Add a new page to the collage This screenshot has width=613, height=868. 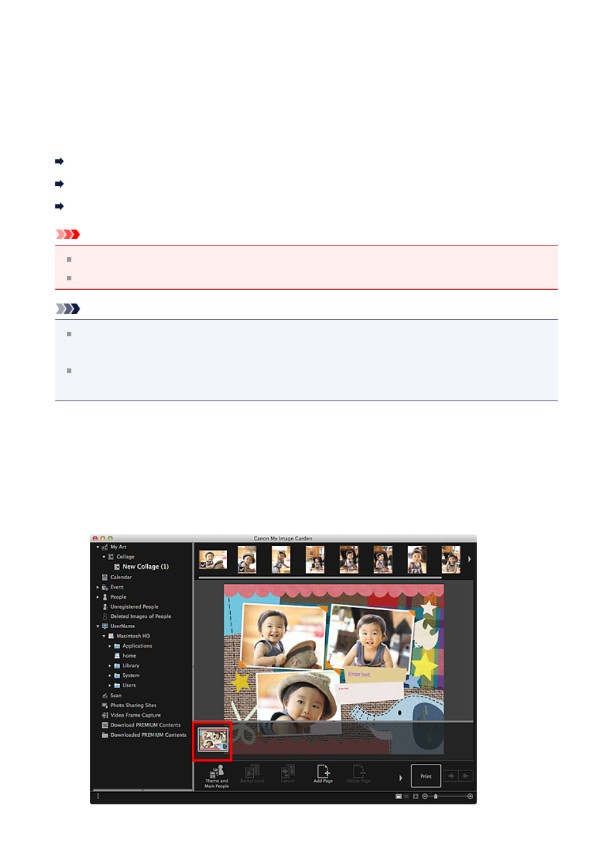[323, 773]
